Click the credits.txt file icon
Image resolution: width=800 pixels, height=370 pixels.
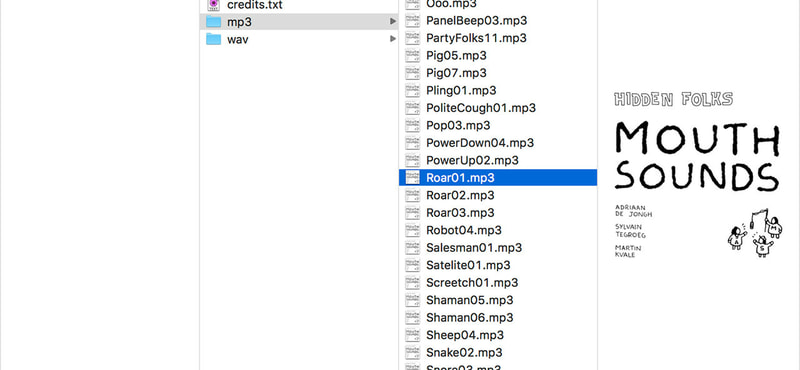[x=214, y=5]
